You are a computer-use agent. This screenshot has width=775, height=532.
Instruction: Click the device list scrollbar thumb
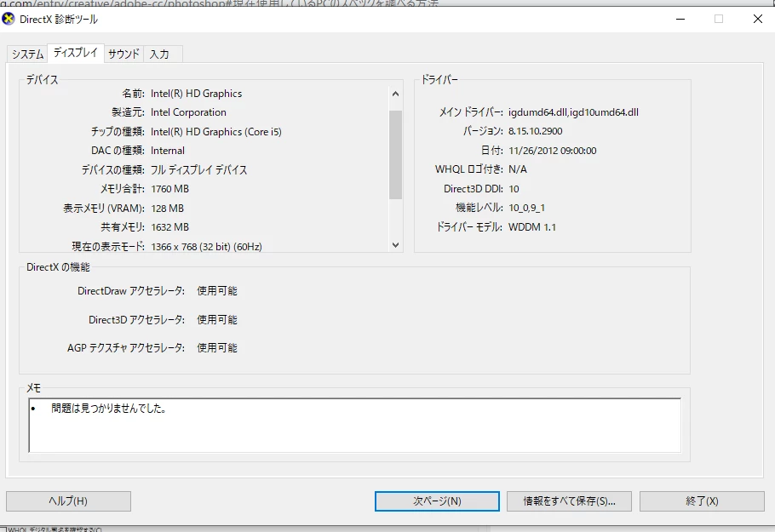click(x=395, y=155)
